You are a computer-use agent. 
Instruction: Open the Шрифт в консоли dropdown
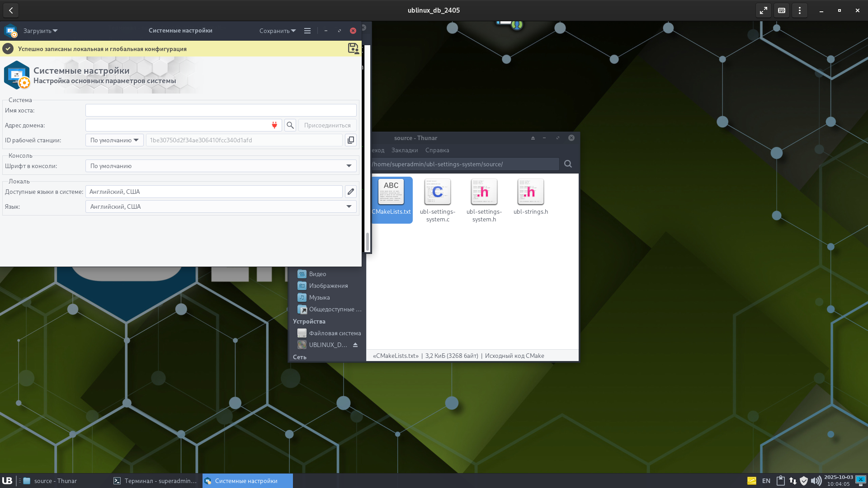(x=221, y=166)
